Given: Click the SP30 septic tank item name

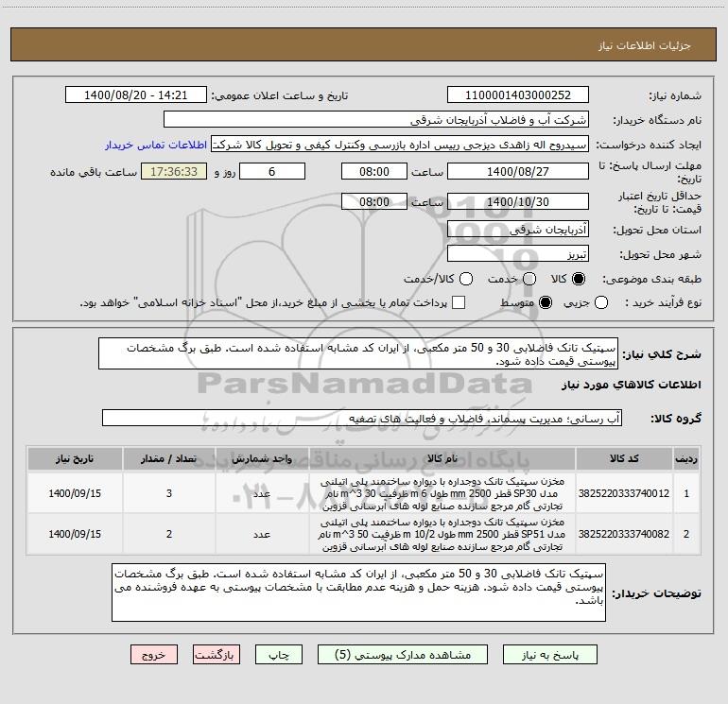Looking at the screenshot, I should tap(442, 493).
